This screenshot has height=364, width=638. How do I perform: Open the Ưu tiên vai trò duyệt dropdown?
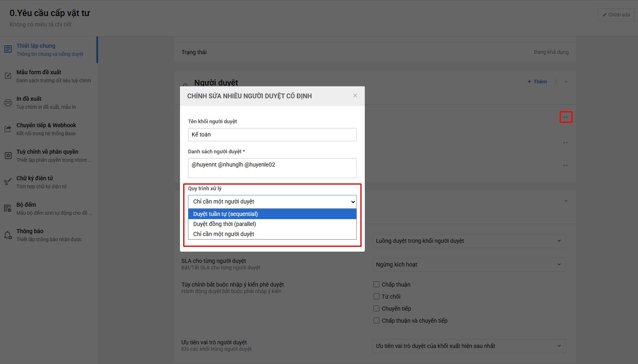tap(469, 346)
